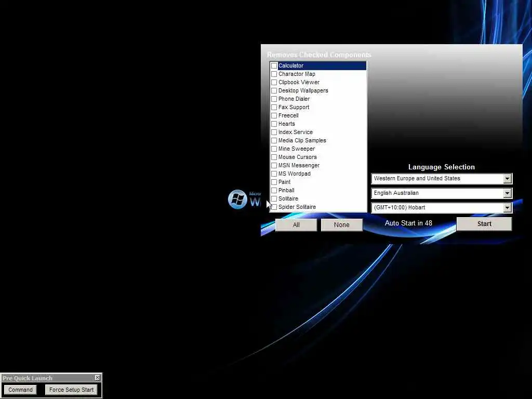532x399 pixels.
Task: Open the Western Europe and United States dropdown
Action: [x=507, y=179]
